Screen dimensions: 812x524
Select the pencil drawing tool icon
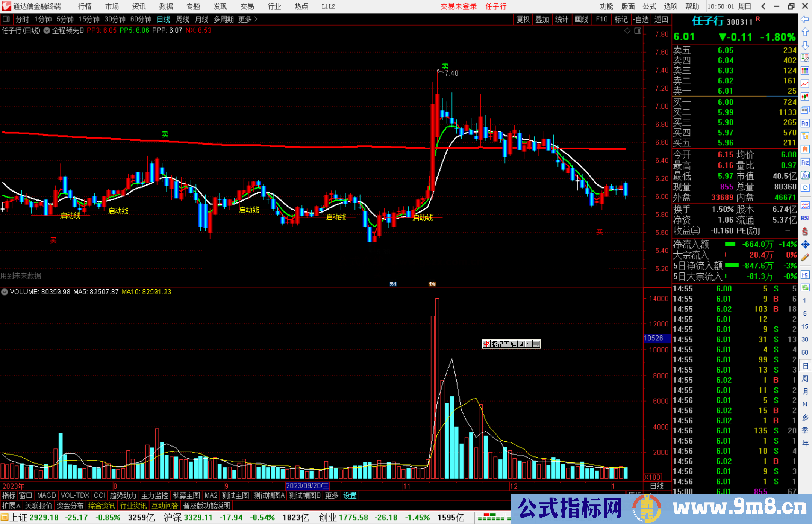805,257
